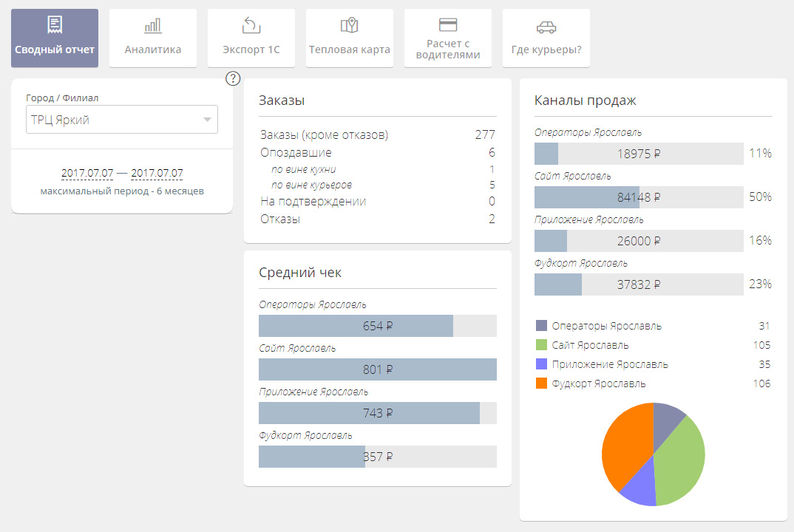Viewport: 794px width, 532px height.
Task: Click the green Сайт slice of the pie chart
Action: [681, 460]
